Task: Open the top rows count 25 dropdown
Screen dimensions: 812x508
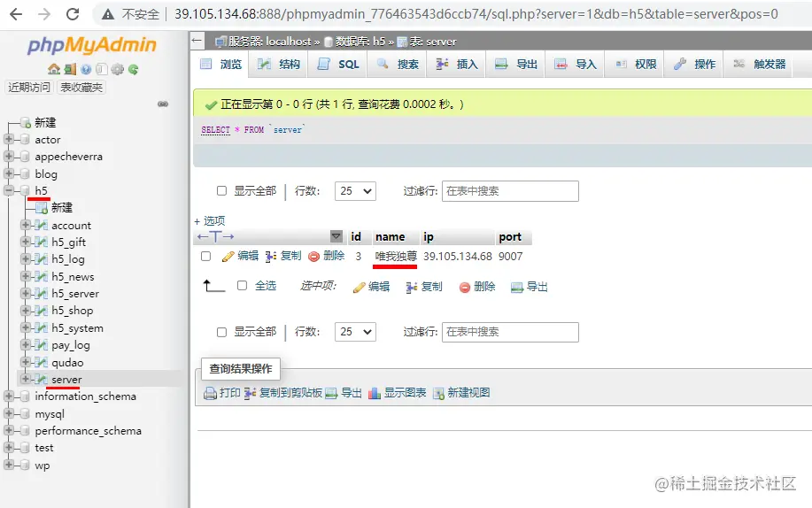Action: (x=355, y=191)
